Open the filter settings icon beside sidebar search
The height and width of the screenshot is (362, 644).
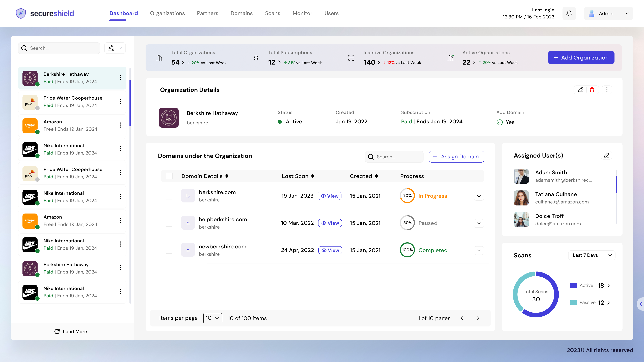tap(111, 48)
